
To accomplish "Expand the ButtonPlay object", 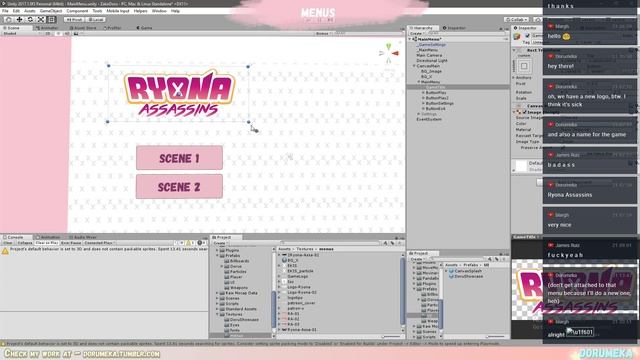I will point(423,93).
